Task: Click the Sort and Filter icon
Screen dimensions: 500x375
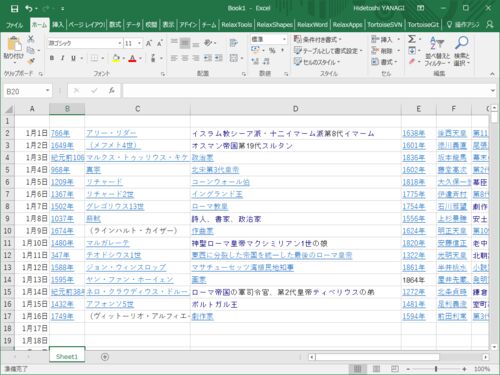Action: [x=437, y=43]
